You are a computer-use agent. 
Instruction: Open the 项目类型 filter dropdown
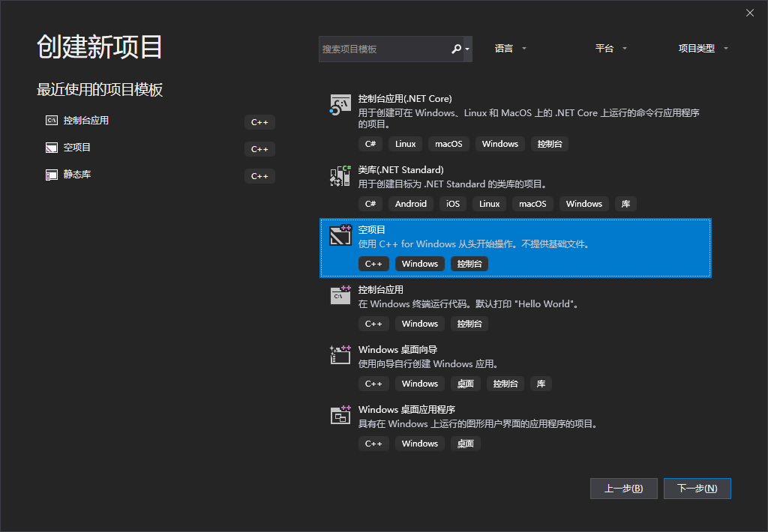(x=703, y=47)
